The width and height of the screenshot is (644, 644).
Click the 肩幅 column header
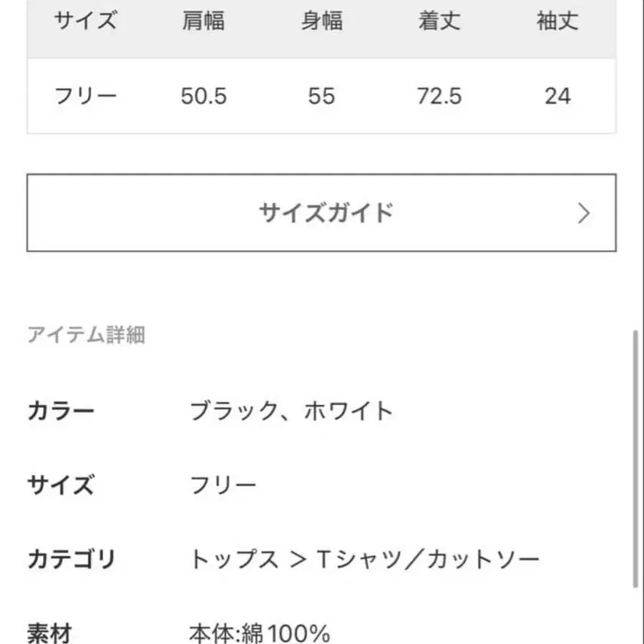tap(203, 21)
